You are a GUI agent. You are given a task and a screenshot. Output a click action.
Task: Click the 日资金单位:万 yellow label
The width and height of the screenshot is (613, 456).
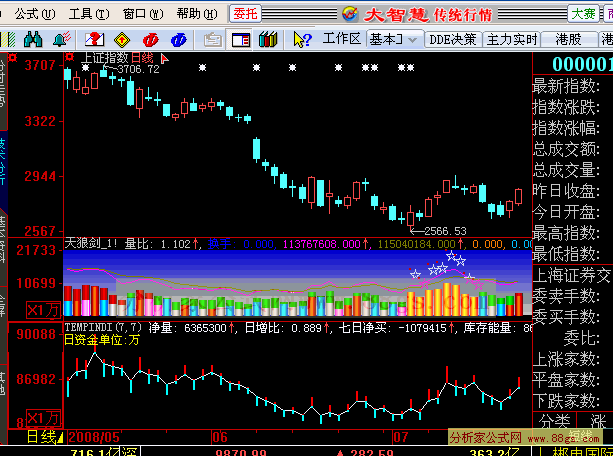[x=102, y=339]
